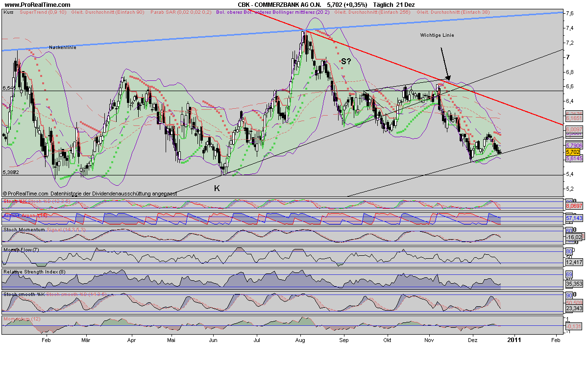Viewport: 588px width, 392px height.
Task: Click the yellow current price tag 5,702
Action: pos(572,152)
